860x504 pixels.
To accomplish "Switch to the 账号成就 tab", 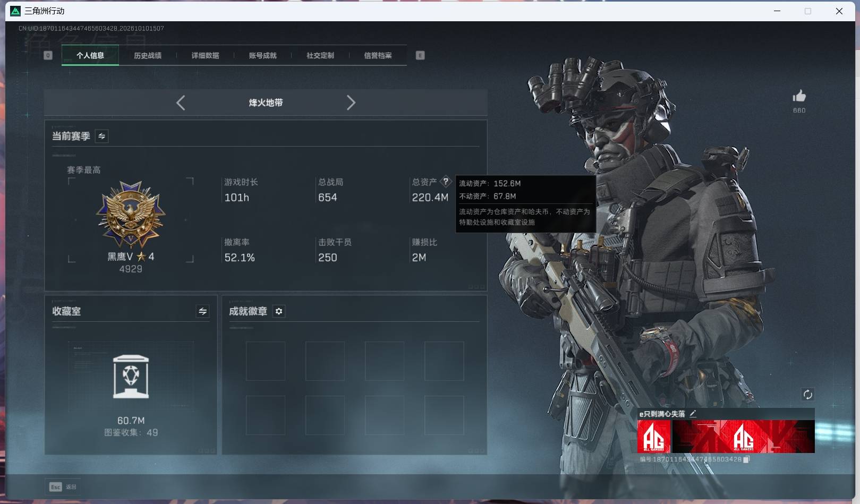I will click(262, 55).
